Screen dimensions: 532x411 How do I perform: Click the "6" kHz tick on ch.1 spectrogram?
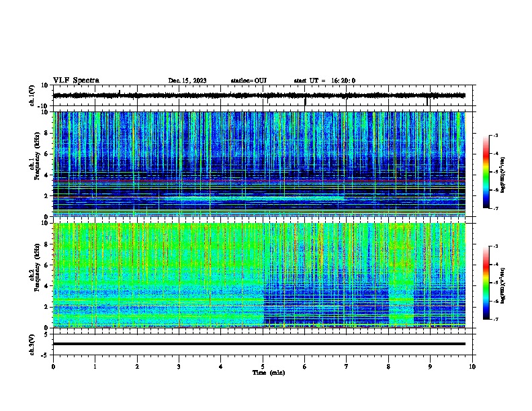click(x=46, y=154)
